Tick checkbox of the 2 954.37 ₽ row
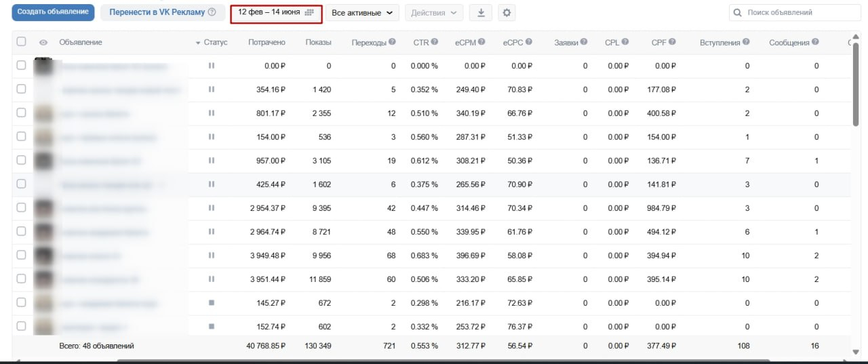 pos(21,207)
